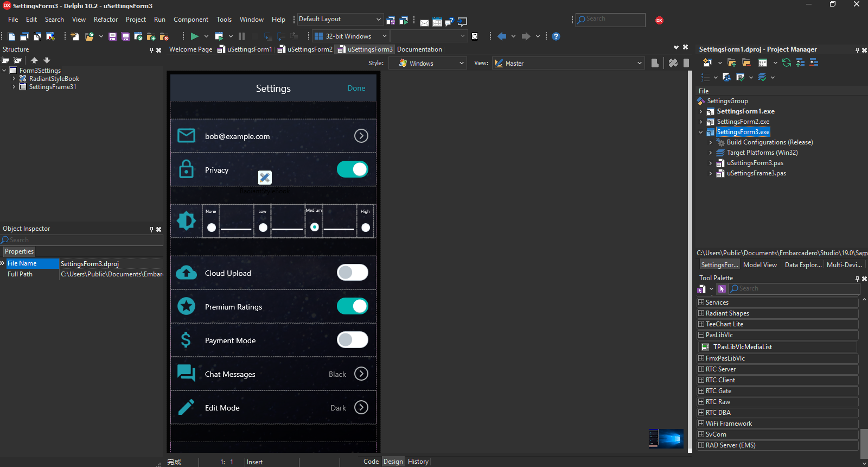Viewport: 868px width, 467px height.
Task: Expand Build Configurations (Release) node
Action: pyautogui.click(x=710, y=142)
